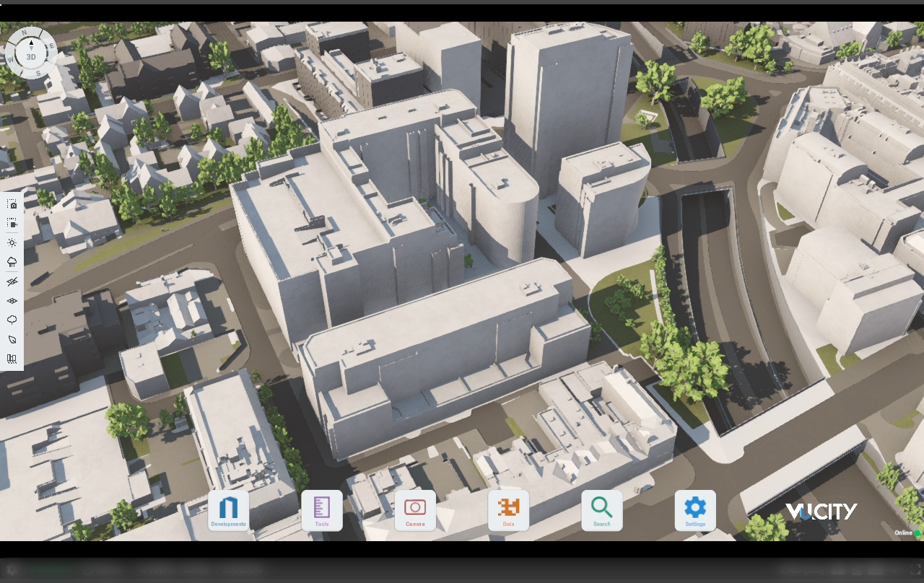This screenshot has width=924, height=583.
Task: Click the 3D view mode button in compass
Action: 31,56
